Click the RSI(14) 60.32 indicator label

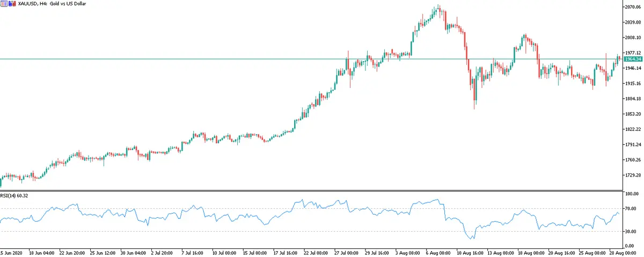point(14,196)
